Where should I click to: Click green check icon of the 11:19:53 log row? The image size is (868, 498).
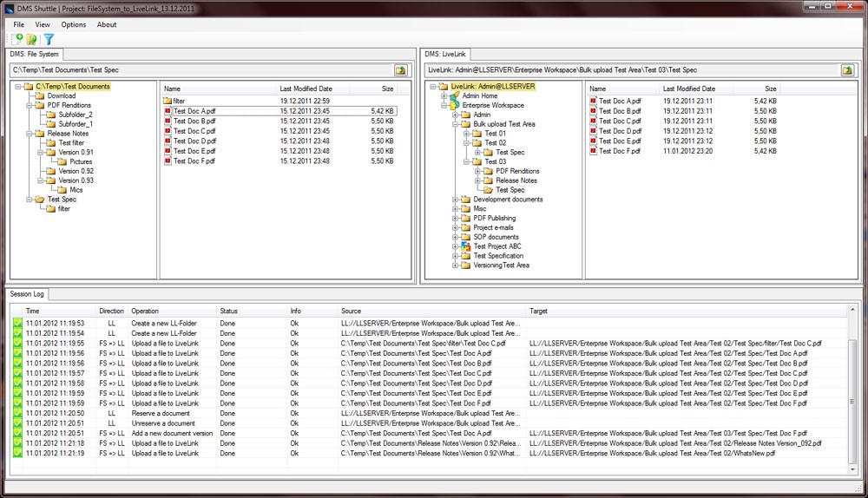pos(17,323)
